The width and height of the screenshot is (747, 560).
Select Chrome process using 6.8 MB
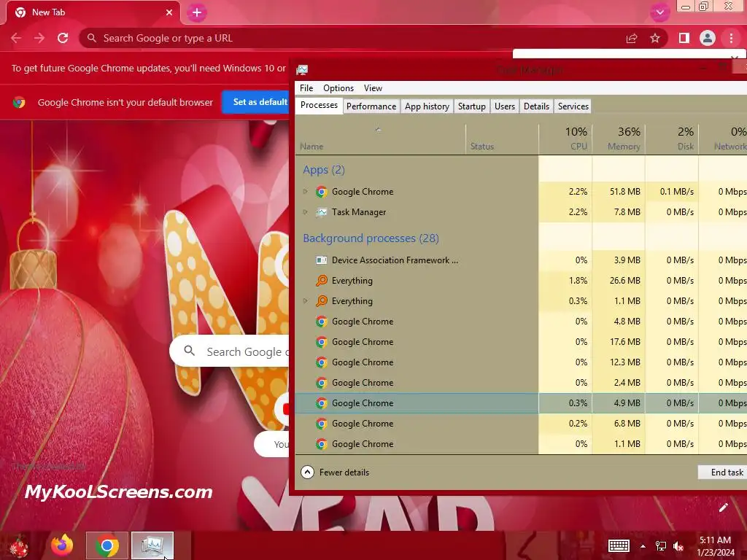[x=522, y=424]
